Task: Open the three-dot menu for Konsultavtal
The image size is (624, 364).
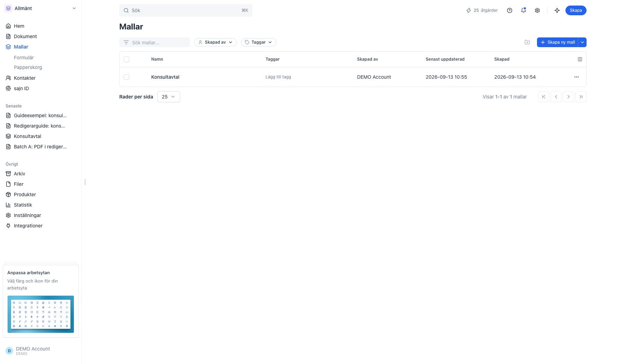Action: (x=577, y=77)
